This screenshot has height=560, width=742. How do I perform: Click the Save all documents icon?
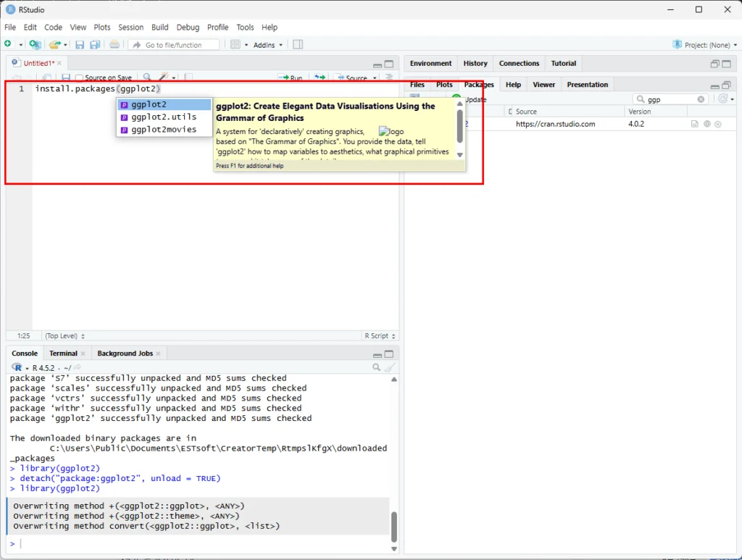tap(94, 45)
